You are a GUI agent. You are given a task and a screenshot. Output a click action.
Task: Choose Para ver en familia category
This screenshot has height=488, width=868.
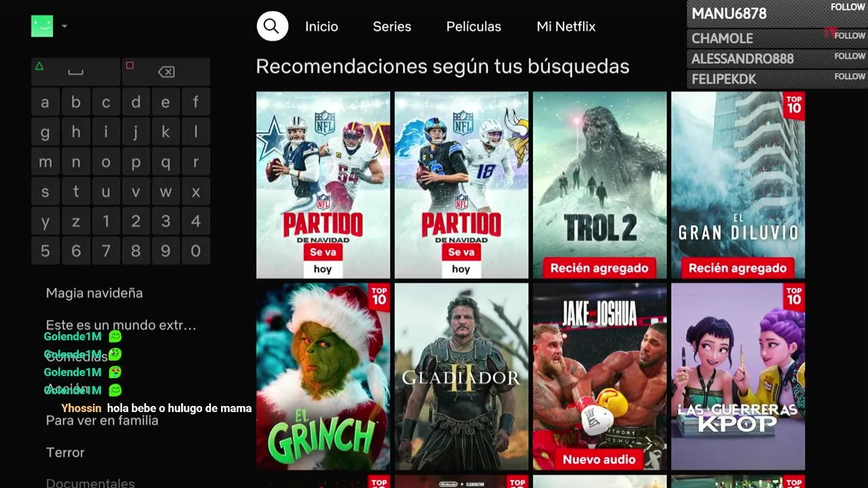(102, 420)
